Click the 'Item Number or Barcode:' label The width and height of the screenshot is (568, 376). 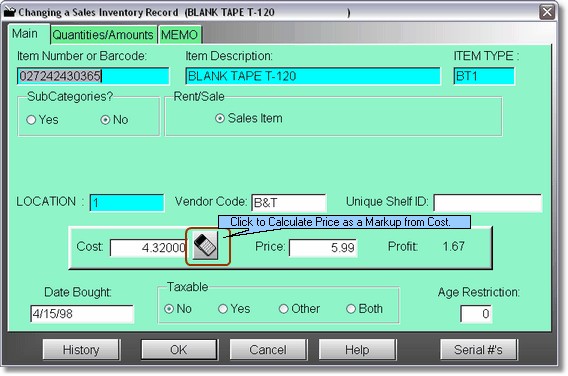pyautogui.click(x=82, y=56)
